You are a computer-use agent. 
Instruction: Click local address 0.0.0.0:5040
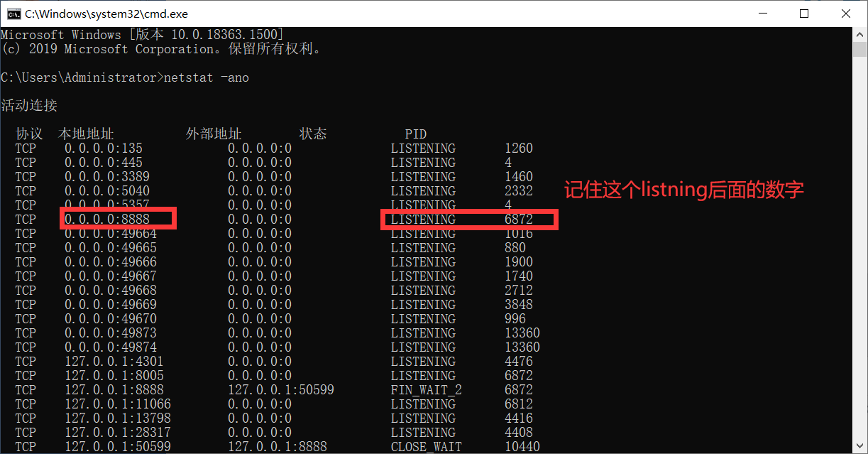(x=107, y=191)
